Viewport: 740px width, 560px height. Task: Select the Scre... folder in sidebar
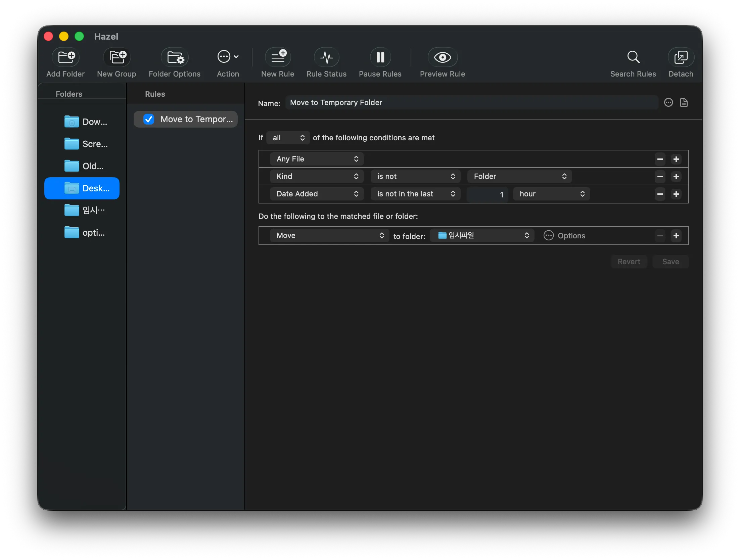(x=82, y=144)
